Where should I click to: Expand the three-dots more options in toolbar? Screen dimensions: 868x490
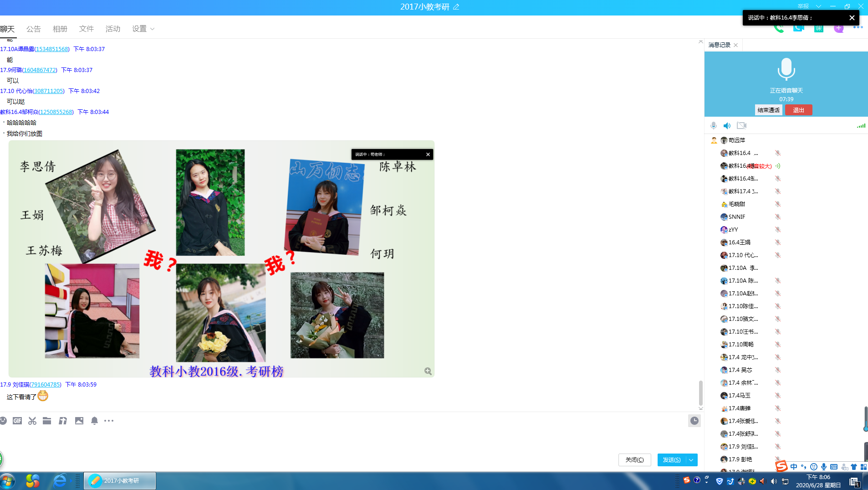pyautogui.click(x=109, y=421)
